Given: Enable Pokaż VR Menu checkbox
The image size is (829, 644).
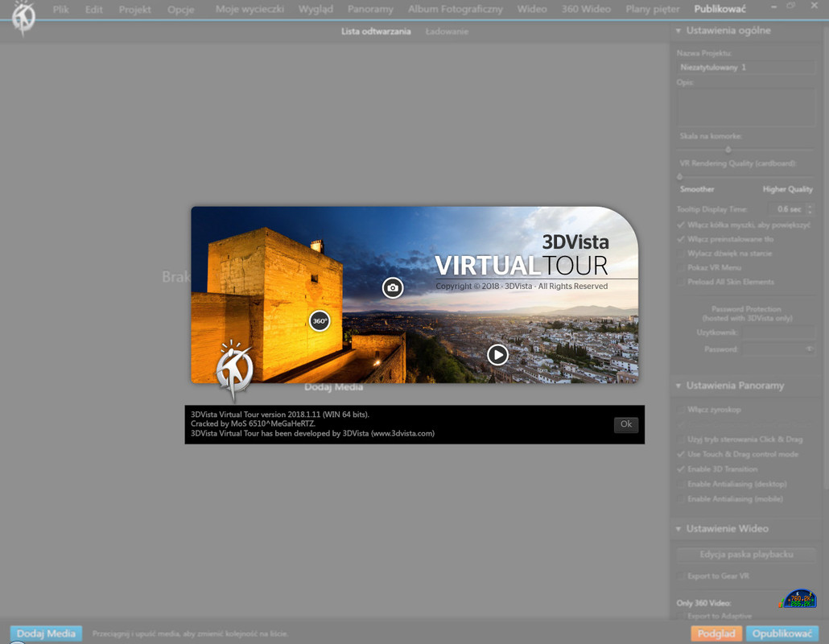Looking at the screenshot, I should (680, 267).
